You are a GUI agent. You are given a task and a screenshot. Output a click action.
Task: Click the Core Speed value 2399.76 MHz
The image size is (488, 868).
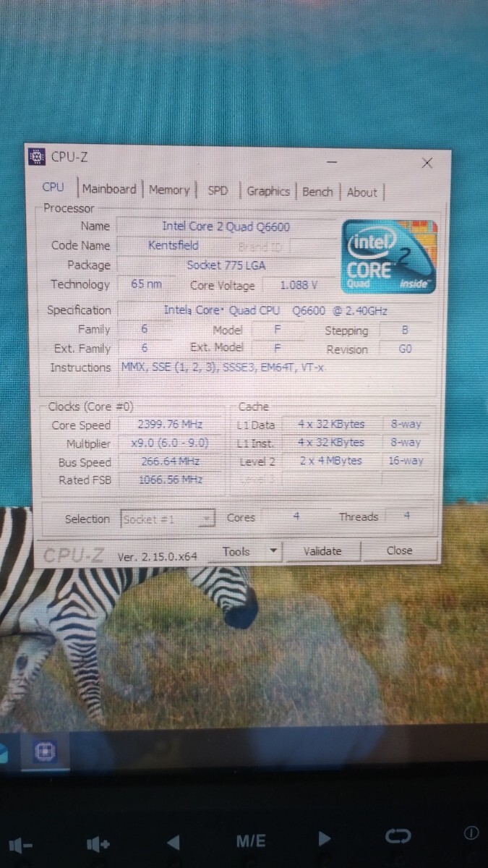pos(170,425)
